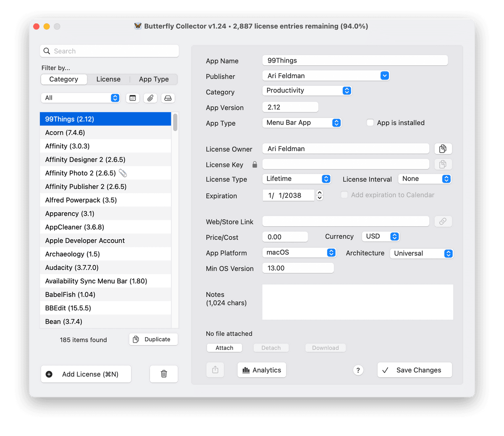Screen dimensions: 504x436
Task: Click the paperclip attachment filter icon
Action: point(150,98)
